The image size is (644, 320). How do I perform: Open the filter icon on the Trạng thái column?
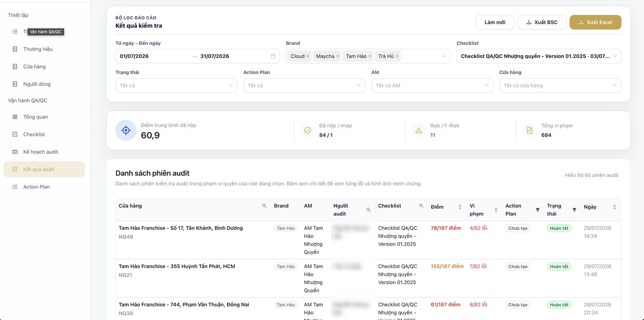coord(574,210)
